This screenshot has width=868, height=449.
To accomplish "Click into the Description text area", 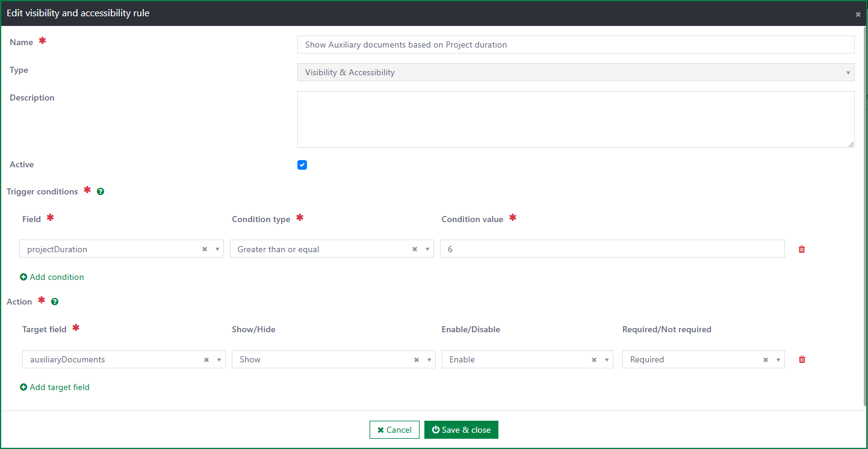I will (x=576, y=119).
